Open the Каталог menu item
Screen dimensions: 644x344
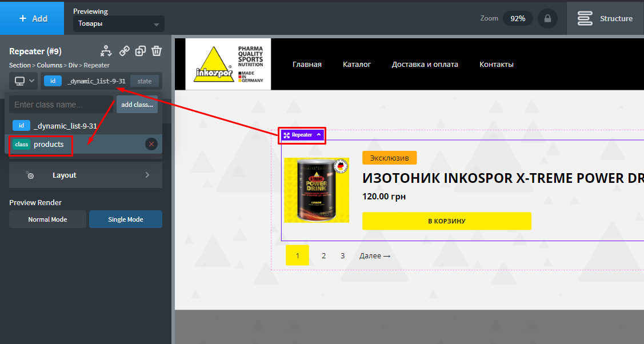click(357, 65)
